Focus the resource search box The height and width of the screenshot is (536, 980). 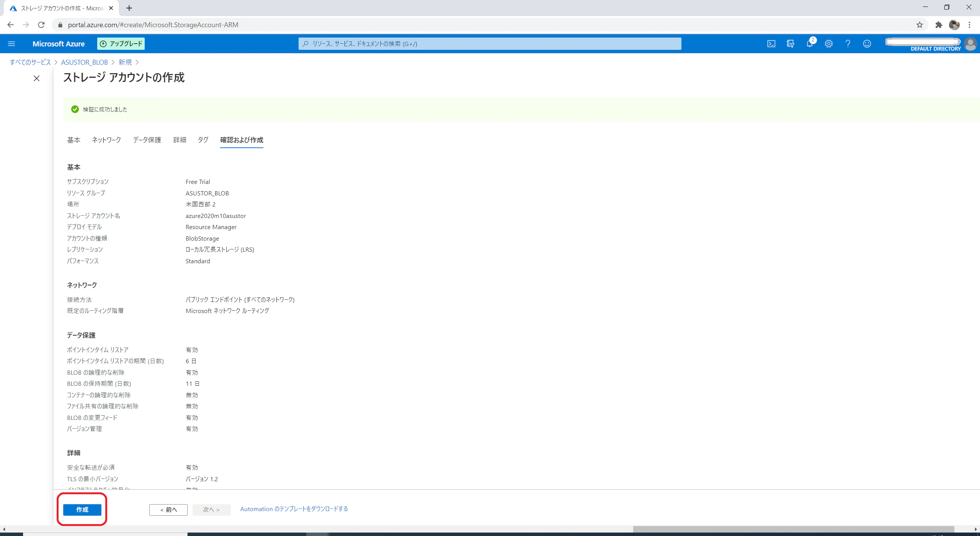[x=490, y=44]
